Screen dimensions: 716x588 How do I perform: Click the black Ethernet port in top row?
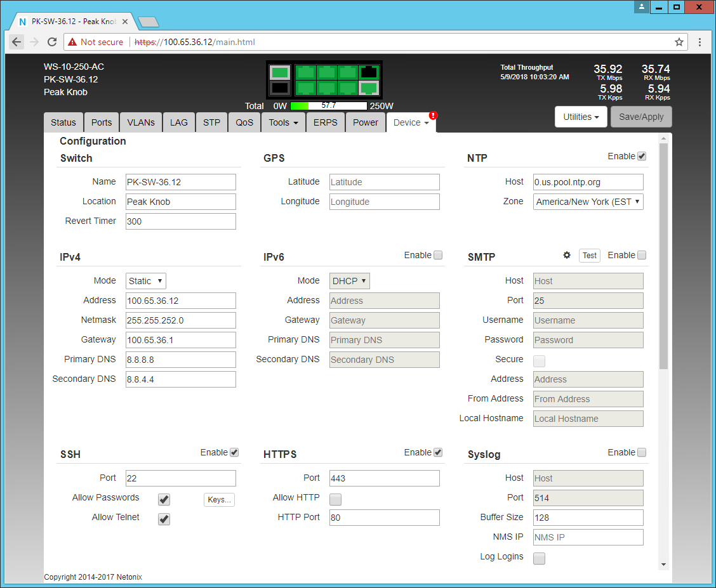[x=368, y=72]
